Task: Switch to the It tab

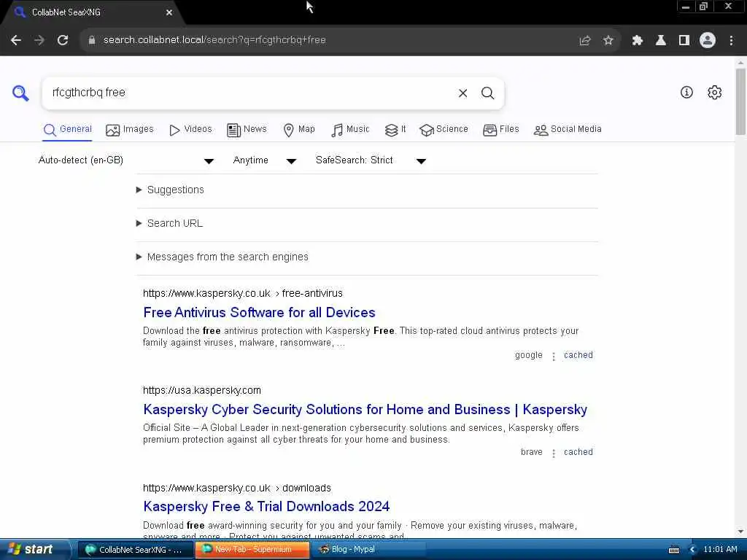Action: coord(395,130)
